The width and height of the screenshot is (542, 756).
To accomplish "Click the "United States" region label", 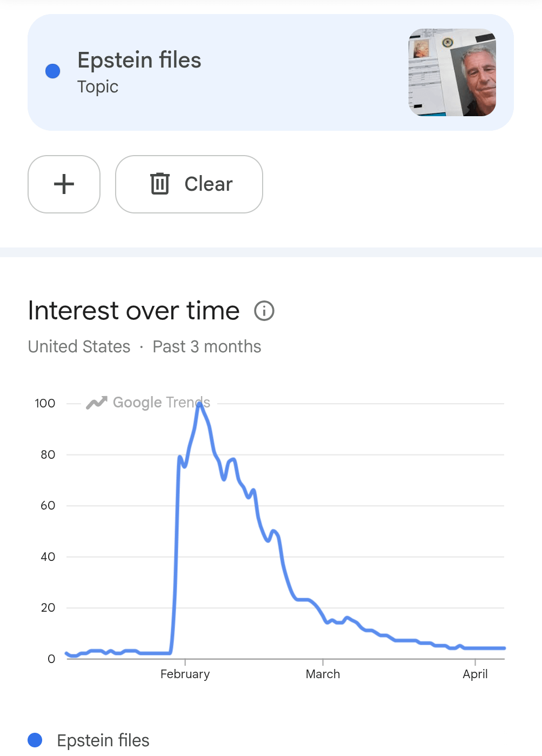I will pyautogui.click(x=79, y=346).
